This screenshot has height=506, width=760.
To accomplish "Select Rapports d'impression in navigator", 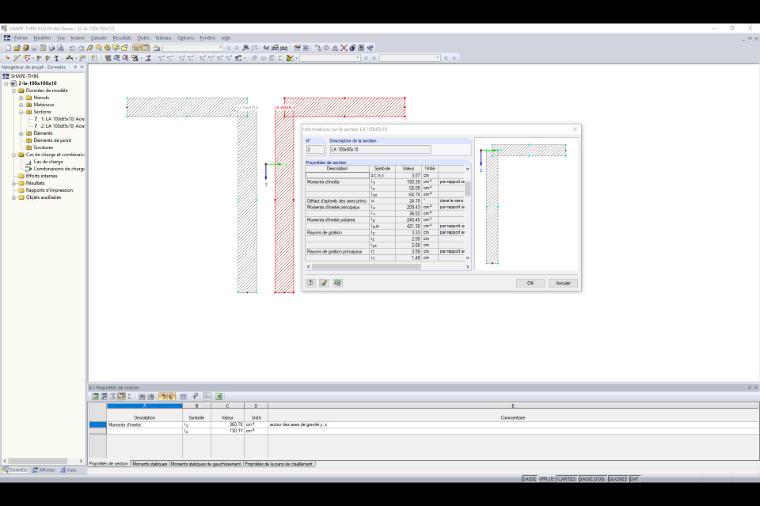I will point(49,190).
